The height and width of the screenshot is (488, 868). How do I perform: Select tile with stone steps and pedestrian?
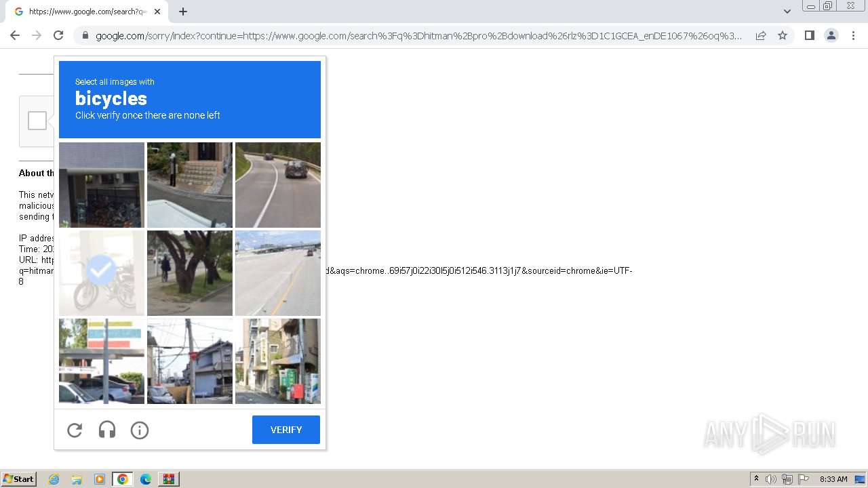point(190,185)
